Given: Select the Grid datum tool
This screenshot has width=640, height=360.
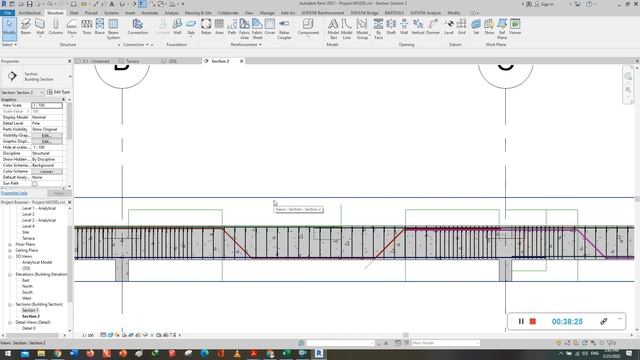Looking at the screenshot, I should tap(462, 27).
